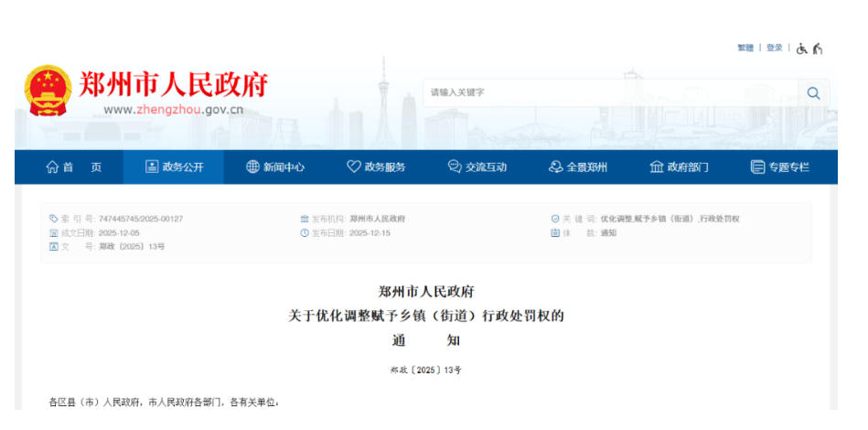Select the 成文日期 value 2025-12-05
The width and height of the screenshot is (868, 430).
pyautogui.click(x=119, y=233)
